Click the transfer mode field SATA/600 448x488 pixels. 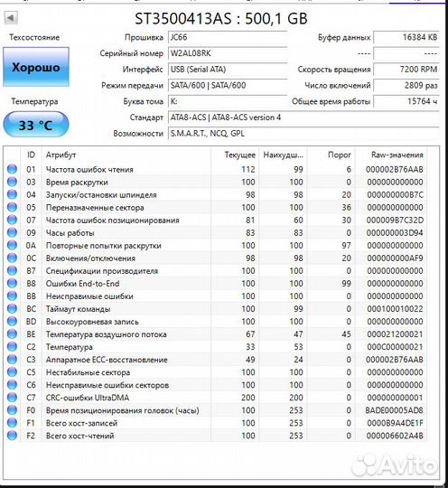[x=228, y=85]
